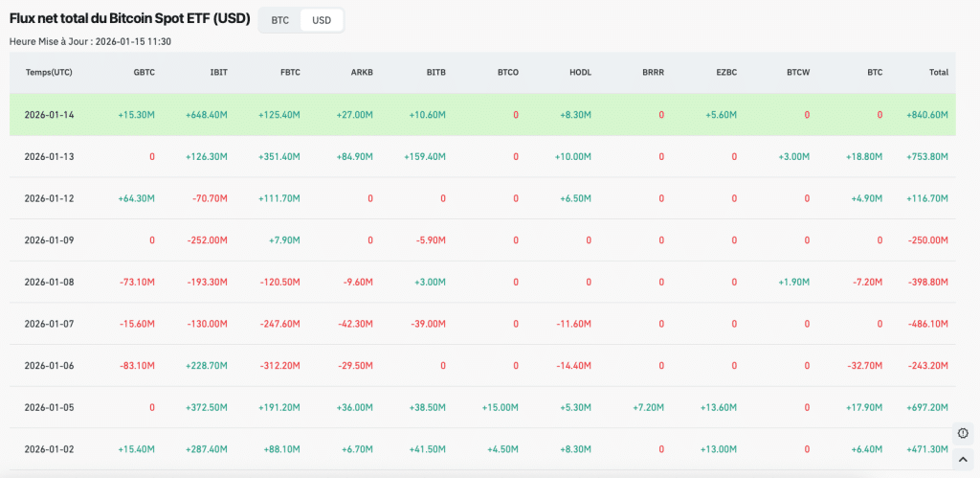Click the GBTC column header

[143, 72]
